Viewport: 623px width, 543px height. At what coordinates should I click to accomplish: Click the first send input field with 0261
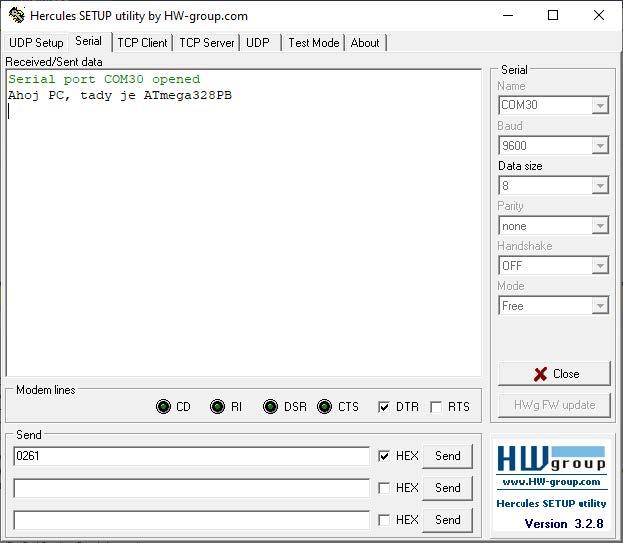point(192,456)
